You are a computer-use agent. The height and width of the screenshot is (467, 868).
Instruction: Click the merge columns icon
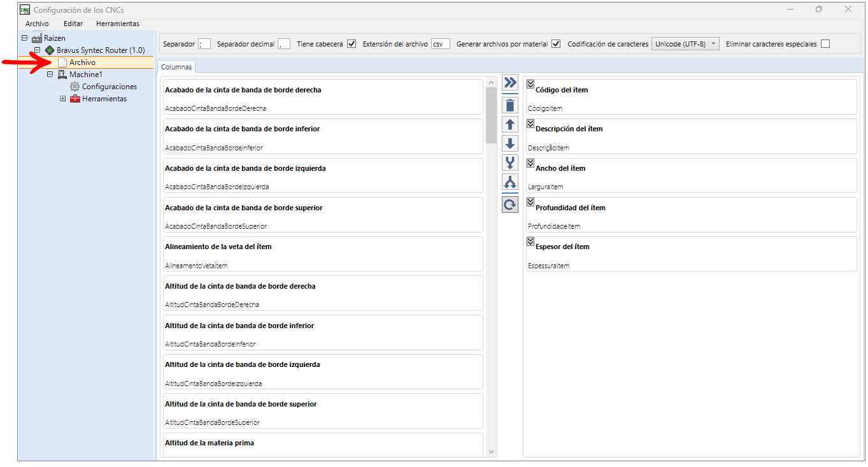point(509,162)
